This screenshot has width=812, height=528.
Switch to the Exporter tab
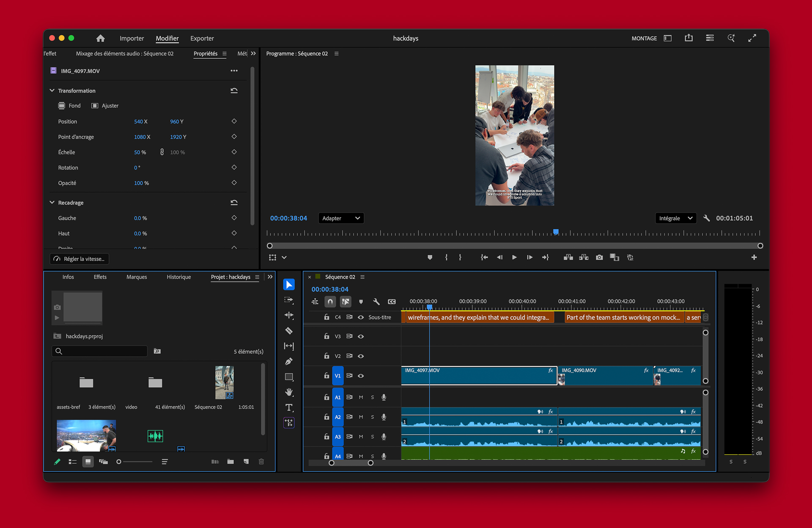[202, 38]
